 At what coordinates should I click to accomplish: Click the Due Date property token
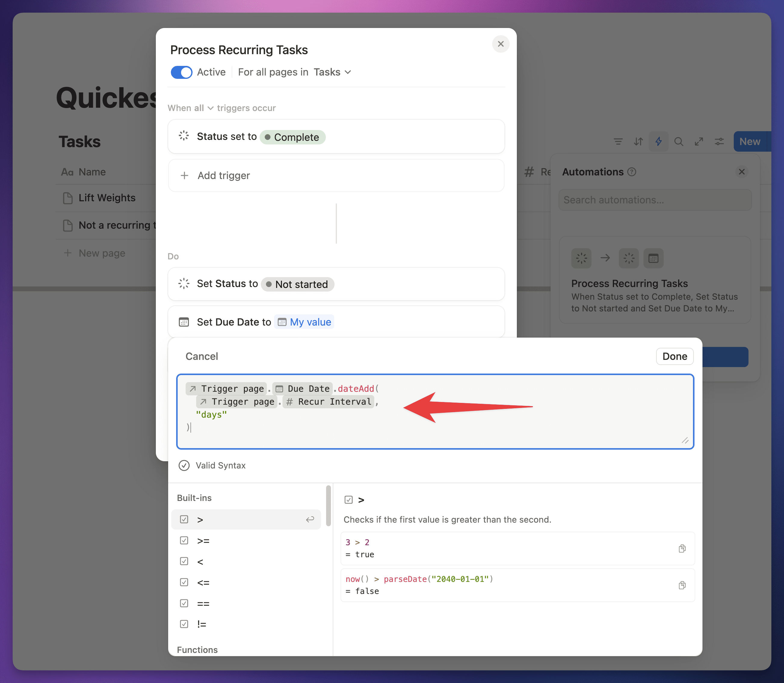303,389
